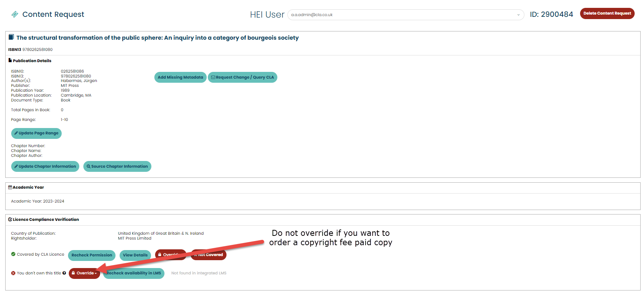Select Request Change / Query CLA
This screenshot has width=644, height=292.
pos(242,77)
